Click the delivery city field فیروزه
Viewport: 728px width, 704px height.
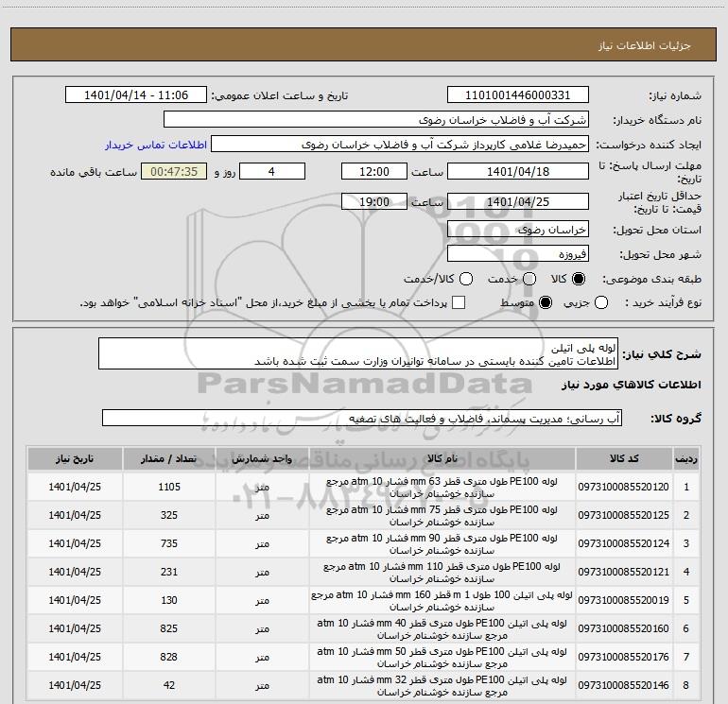pos(518,254)
